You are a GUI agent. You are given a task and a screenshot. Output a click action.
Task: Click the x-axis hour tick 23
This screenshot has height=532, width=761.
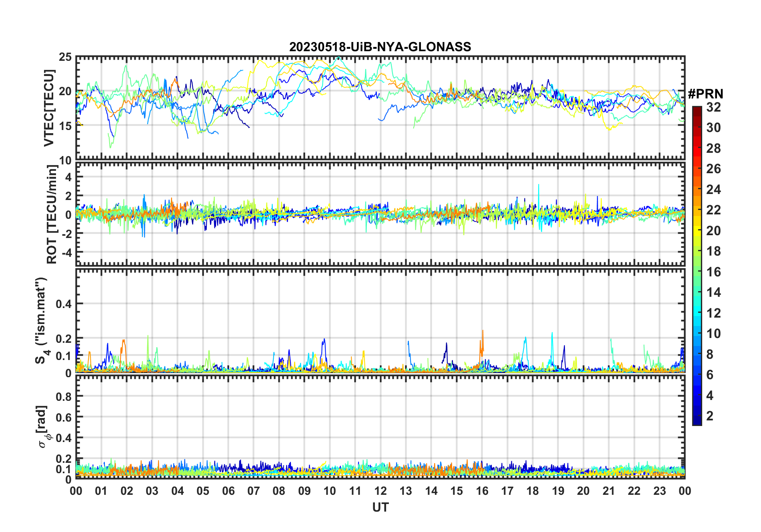[659, 491]
